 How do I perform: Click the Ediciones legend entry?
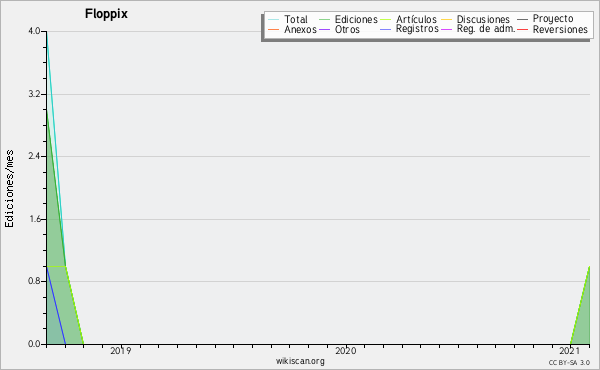(356, 20)
